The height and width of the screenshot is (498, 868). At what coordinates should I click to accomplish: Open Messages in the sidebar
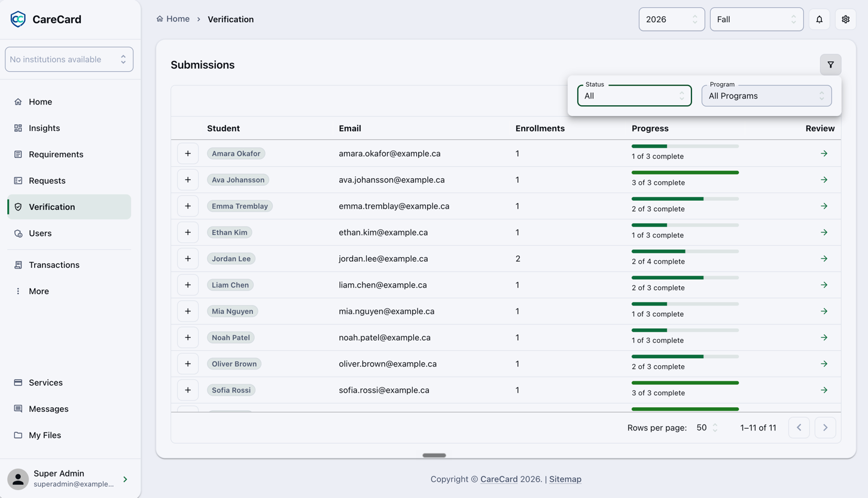(x=69, y=409)
